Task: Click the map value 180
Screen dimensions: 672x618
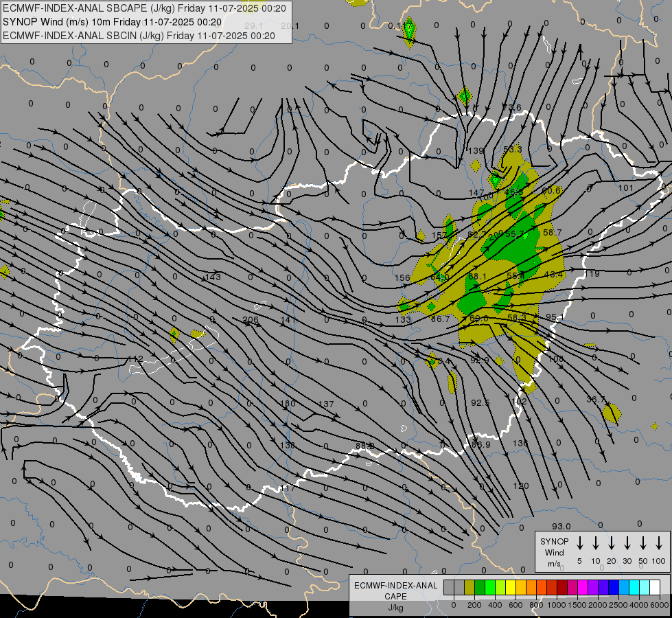Action: (x=288, y=403)
